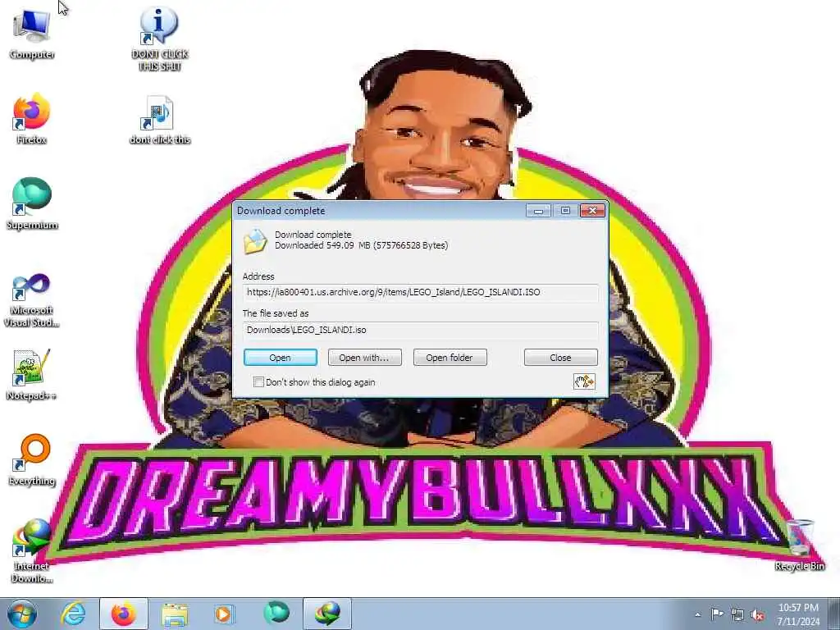Select the Internet Download Manager desktop shortcut

[32, 550]
